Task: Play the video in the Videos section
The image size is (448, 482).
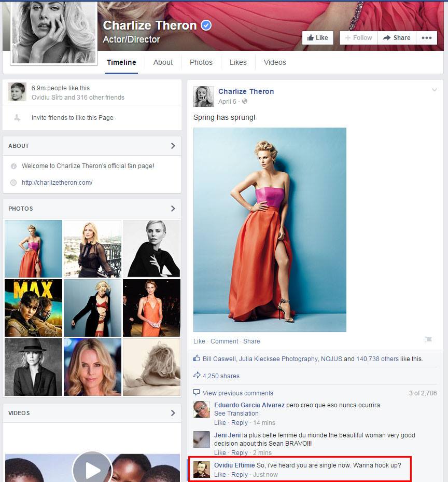Action: pos(92,470)
